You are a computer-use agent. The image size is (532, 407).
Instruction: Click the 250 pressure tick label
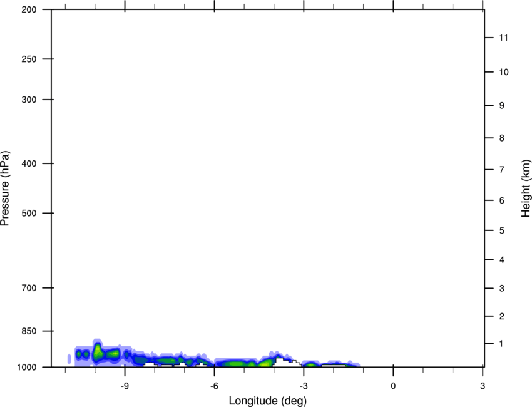pos(29,59)
